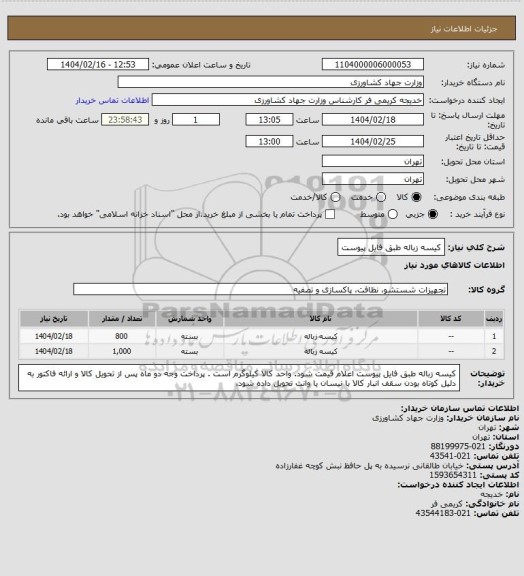Click the buyer organization name field
524x576 pixels.
(270, 82)
